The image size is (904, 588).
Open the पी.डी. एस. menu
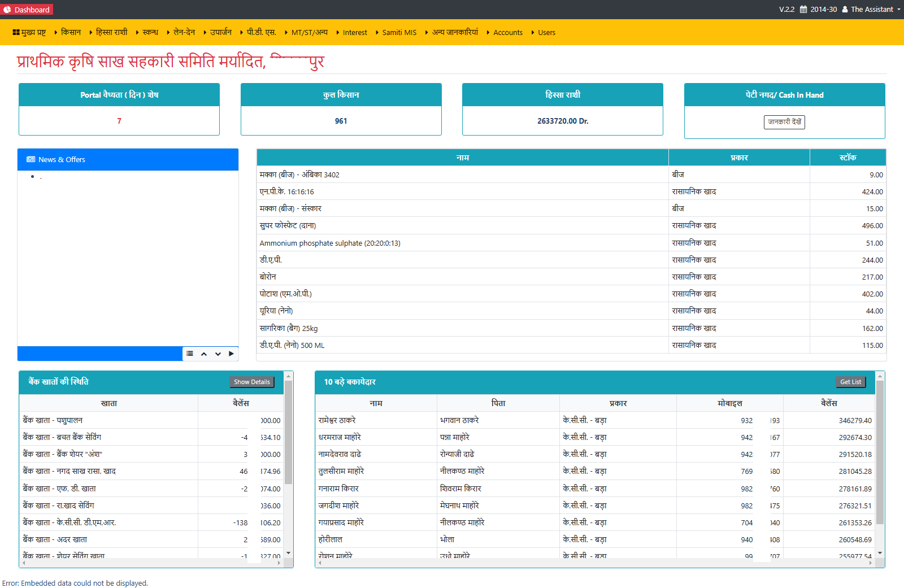[258, 33]
